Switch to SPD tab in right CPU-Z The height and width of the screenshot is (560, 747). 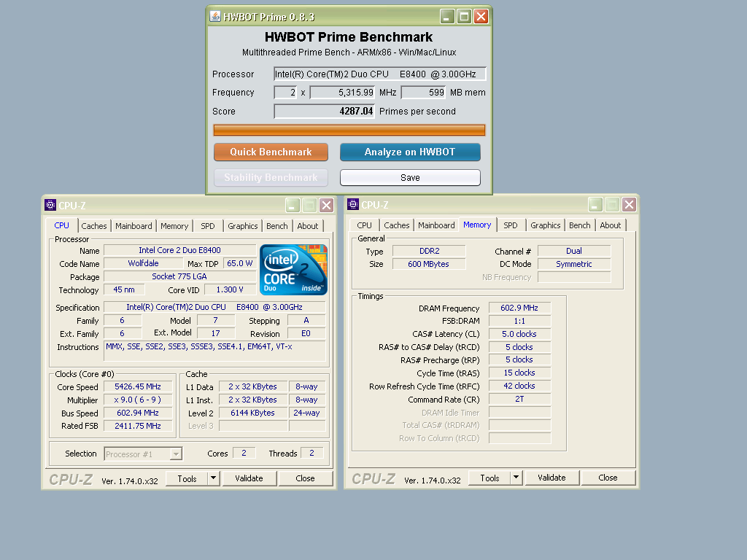pyautogui.click(x=511, y=225)
